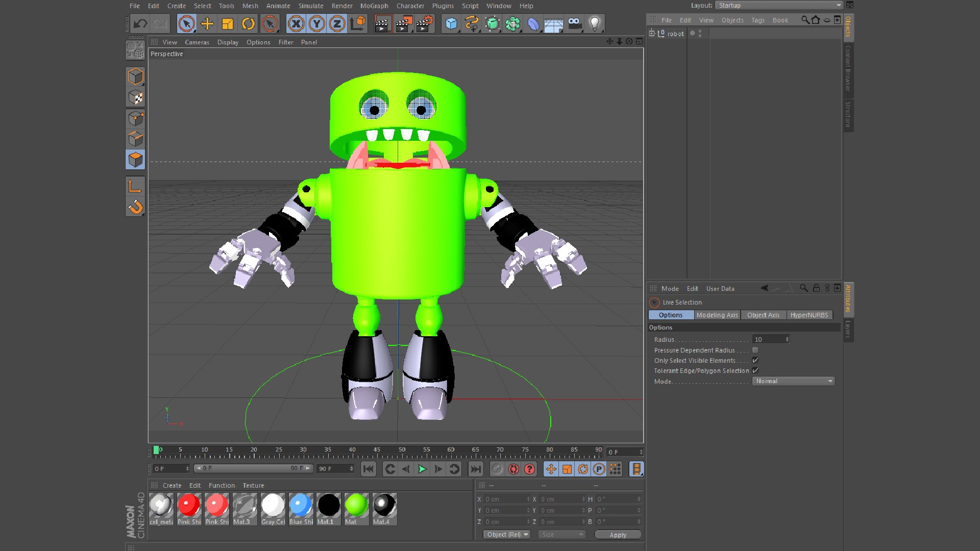The width and height of the screenshot is (980, 551).
Task: Select the Live Selection tool in the toolbar
Action: [x=186, y=23]
